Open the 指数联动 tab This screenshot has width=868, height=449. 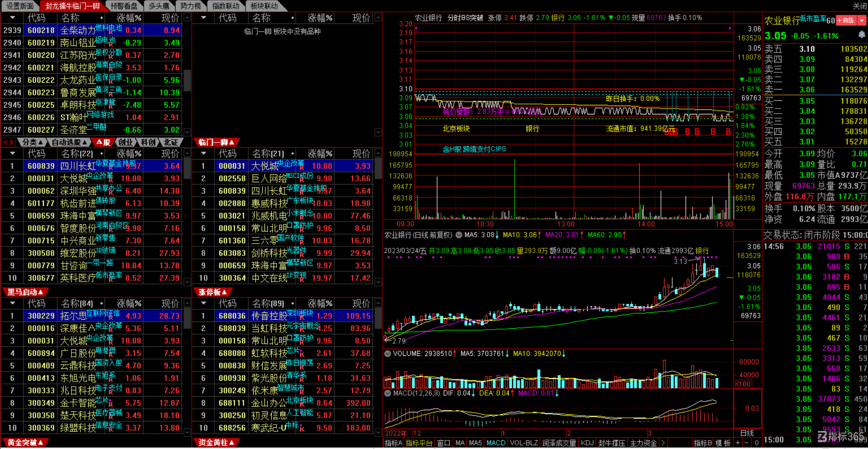(x=226, y=6)
